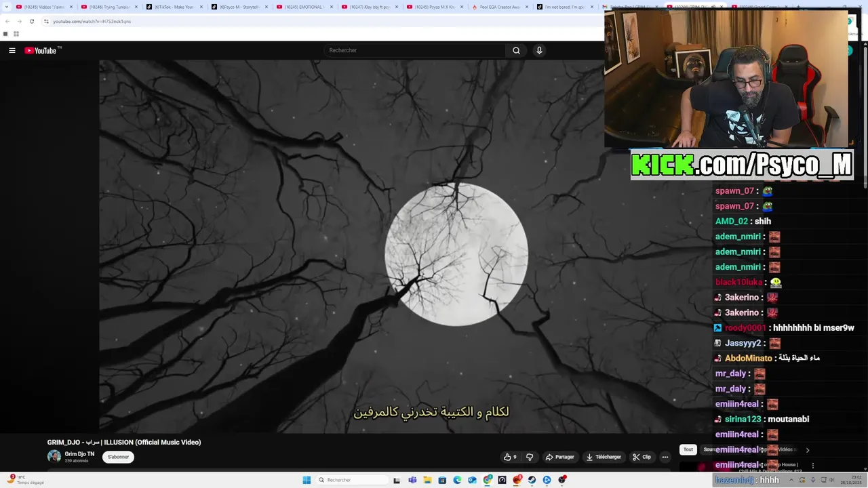Open the YouTube hamburger guide menu
868x488 pixels.
12,50
